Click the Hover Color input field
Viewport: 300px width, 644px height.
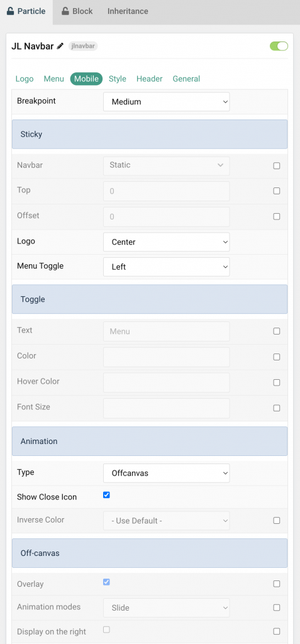[167, 382]
